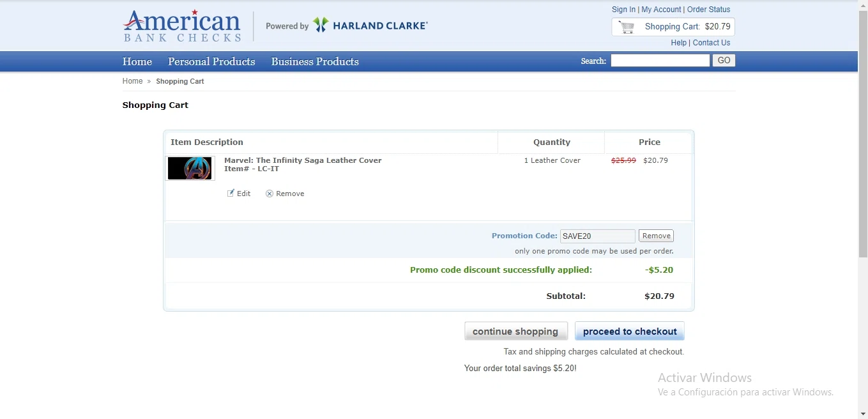This screenshot has height=419, width=868.
Task: Open Contact Us link
Action: coord(712,43)
